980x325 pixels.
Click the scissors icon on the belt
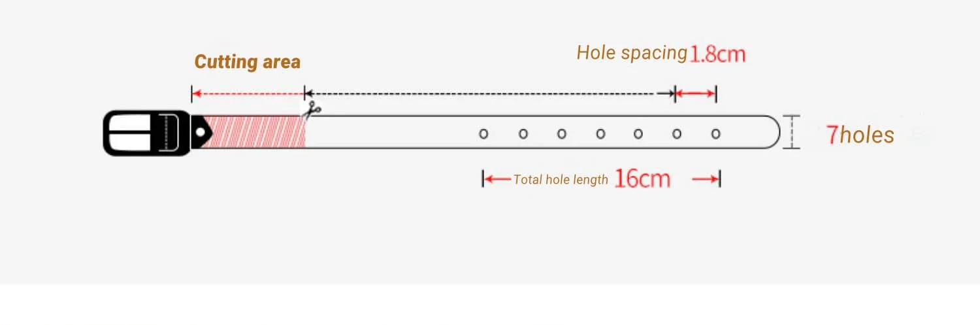[312, 109]
